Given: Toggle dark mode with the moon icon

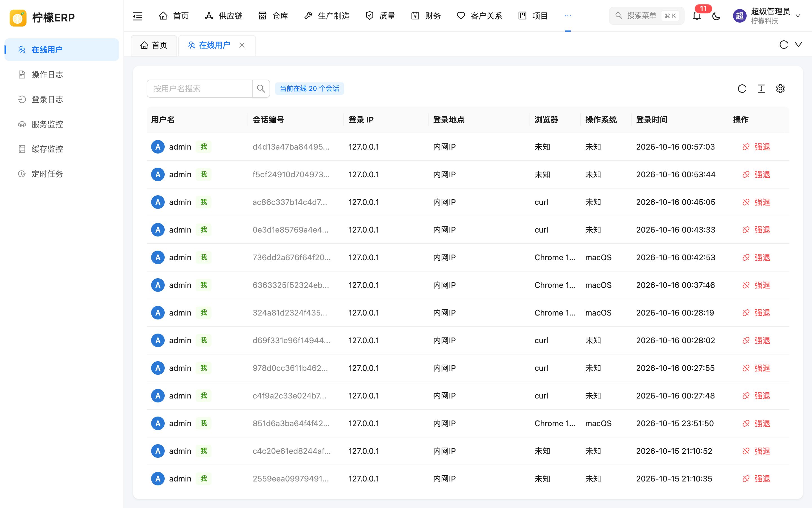Looking at the screenshot, I should [x=716, y=16].
